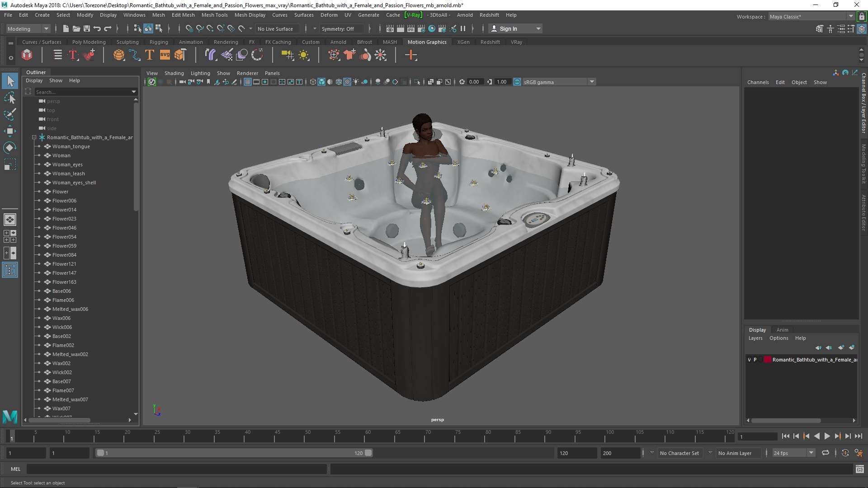This screenshot has width=868, height=488.
Task: Click the red layer color swatch
Action: tap(767, 360)
